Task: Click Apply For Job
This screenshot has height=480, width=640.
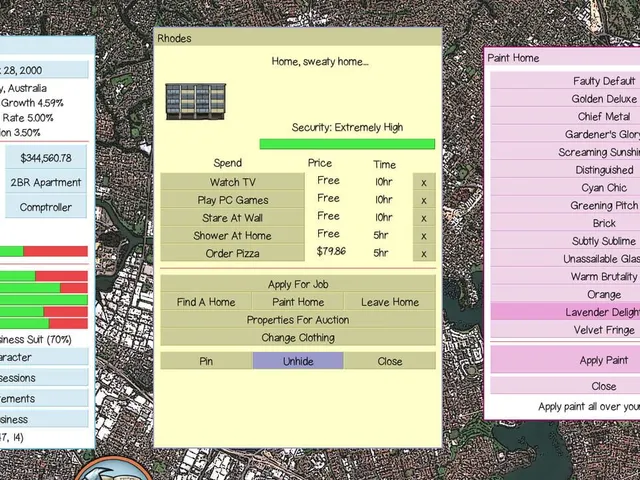Action: tap(298, 284)
